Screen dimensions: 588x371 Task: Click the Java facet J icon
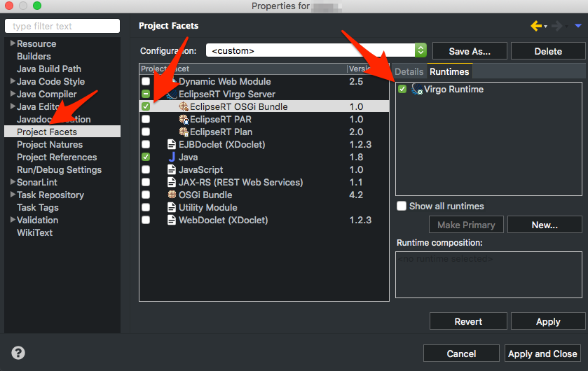(x=172, y=157)
